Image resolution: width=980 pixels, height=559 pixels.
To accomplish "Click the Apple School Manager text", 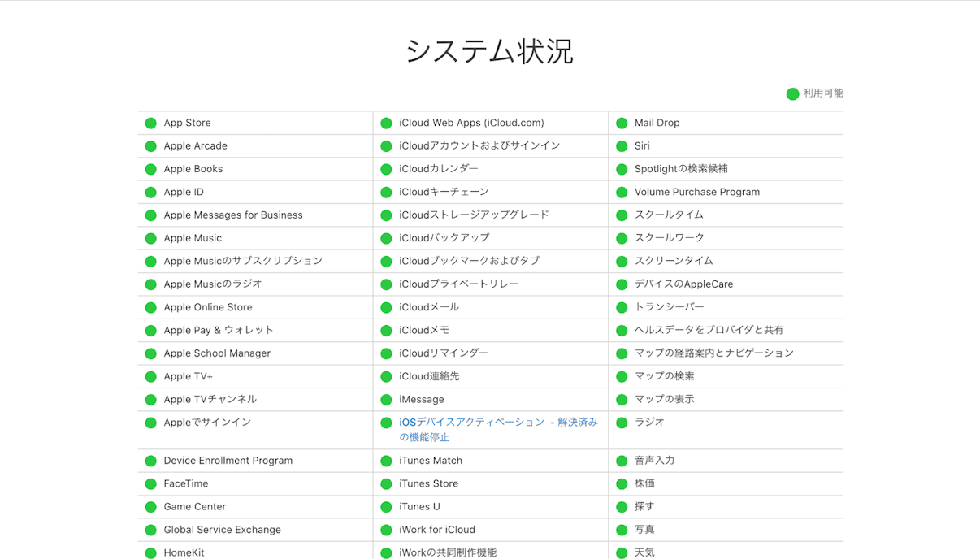I will (x=217, y=353).
